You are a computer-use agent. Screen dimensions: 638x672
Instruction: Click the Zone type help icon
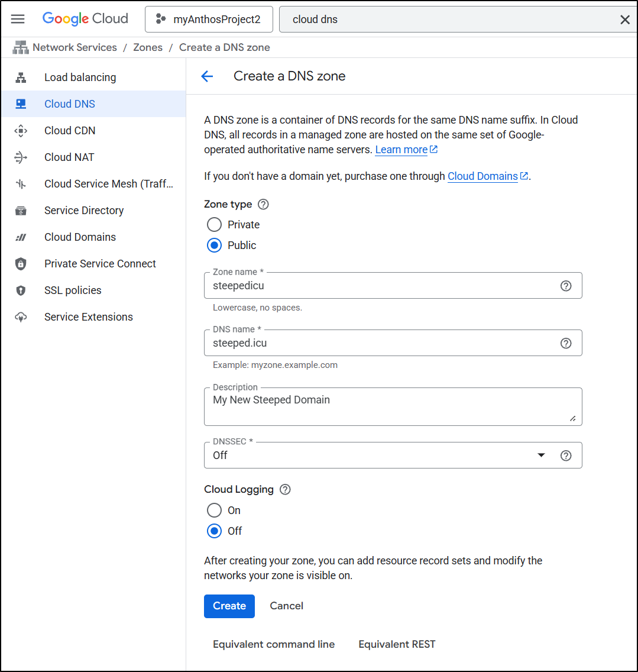[264, 204]
